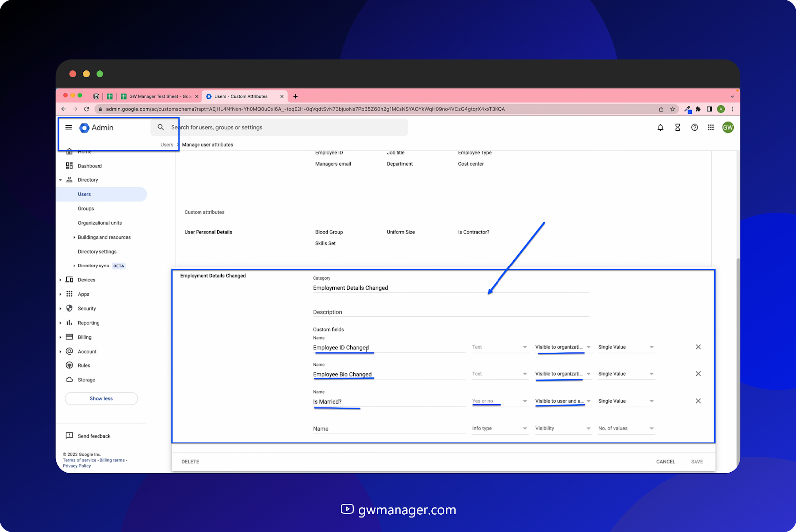Open the Google apps grid launcher
Image resolution: width=796 pixels, height=532 pixels.
click(x=711, y=127)
